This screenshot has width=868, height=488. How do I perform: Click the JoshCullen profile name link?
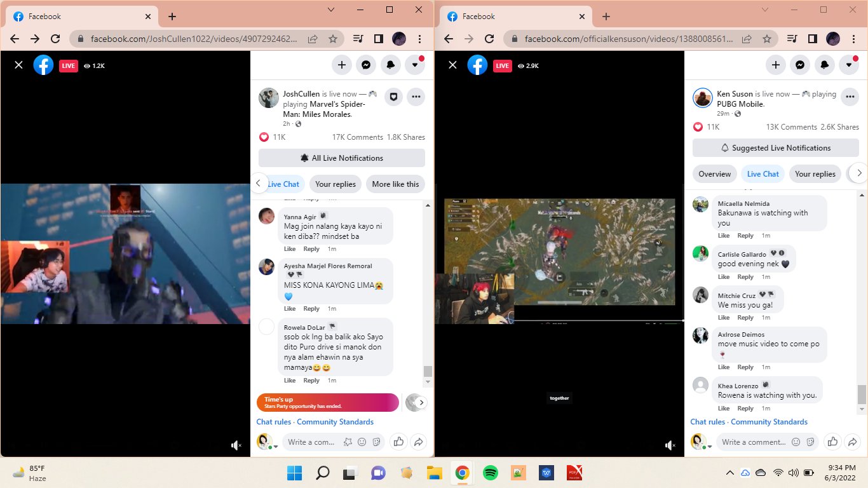click(x=301, y=94)
